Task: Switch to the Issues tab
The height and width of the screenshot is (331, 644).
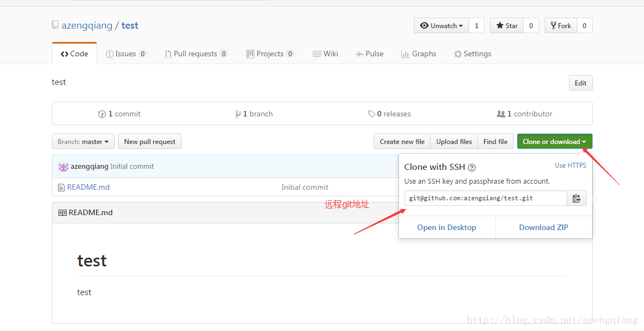Action: 126,54
